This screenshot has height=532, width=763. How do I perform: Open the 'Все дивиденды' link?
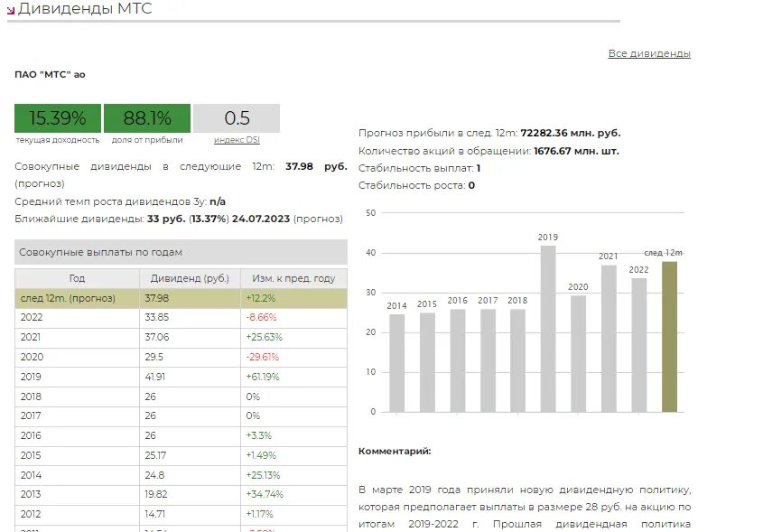tap(649, 53)
